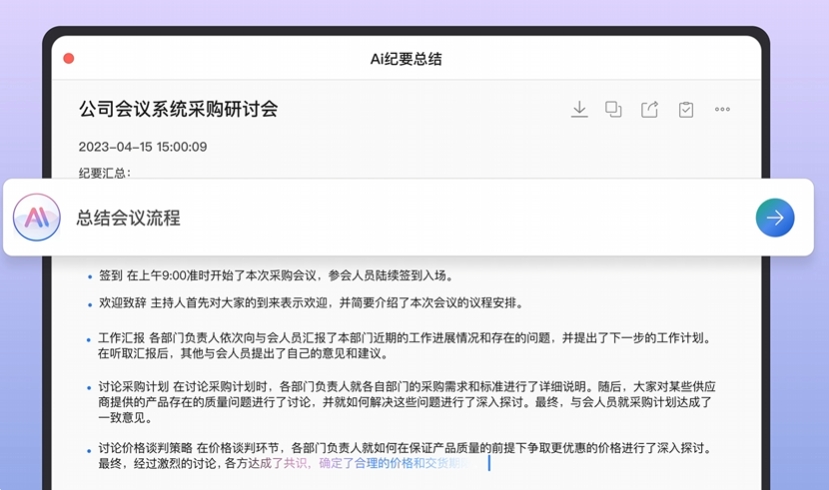Click the window title Ai纪要总结

coord(406,59)
